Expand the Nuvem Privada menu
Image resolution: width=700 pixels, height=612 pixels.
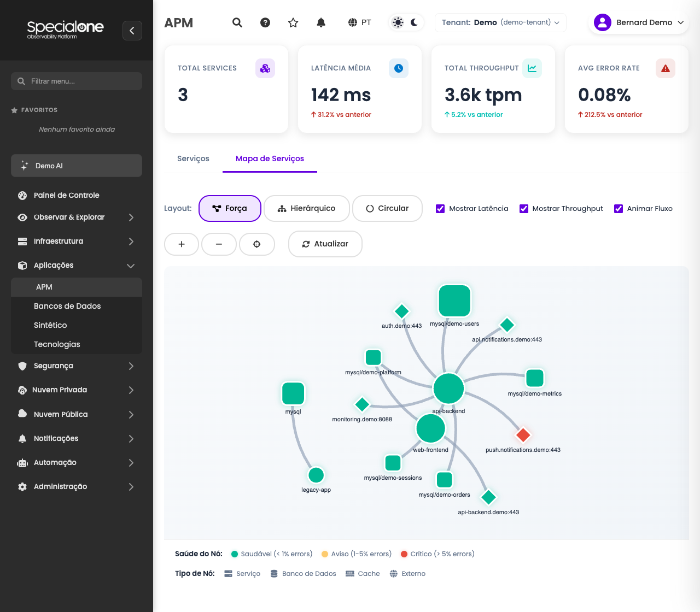77,390
